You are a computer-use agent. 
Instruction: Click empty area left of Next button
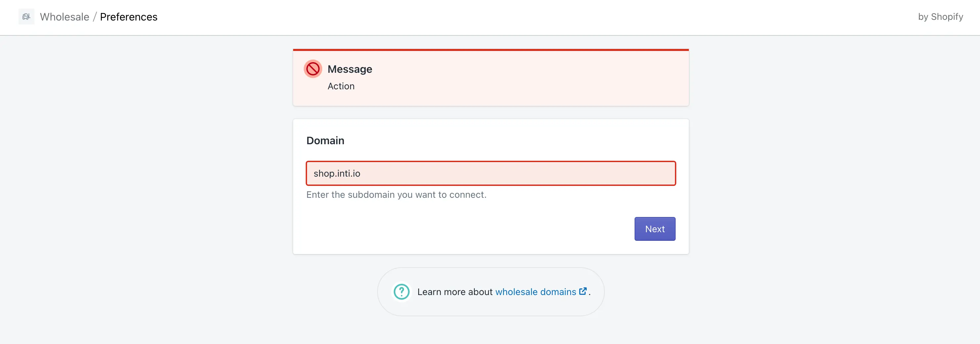coord(457,229)
